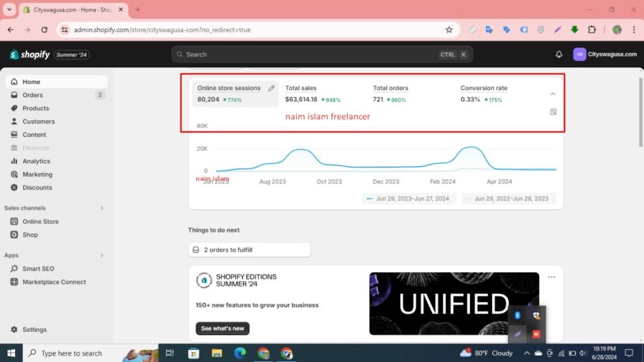This screenshot has width=644, height=362.
Task: Open Discounts from the sidebar
Action: tap(37, 188)
